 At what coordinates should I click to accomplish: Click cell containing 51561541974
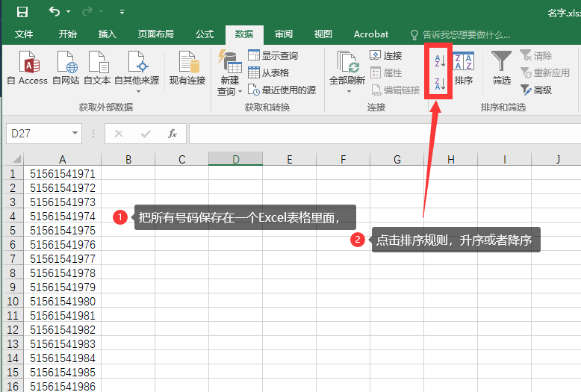(62, 216)
